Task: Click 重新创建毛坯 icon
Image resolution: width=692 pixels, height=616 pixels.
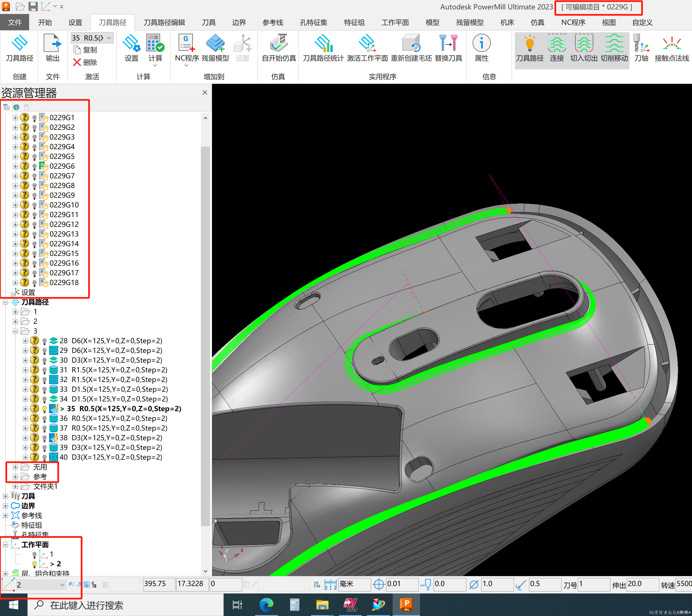Action: pyautogui.click(x=411, y=43)
